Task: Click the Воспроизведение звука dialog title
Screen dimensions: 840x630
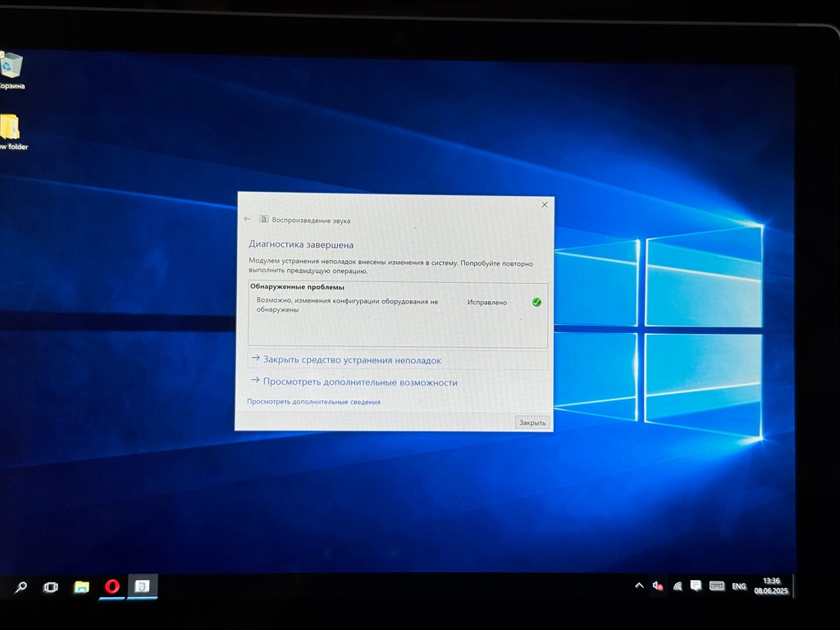Action: 311,220
